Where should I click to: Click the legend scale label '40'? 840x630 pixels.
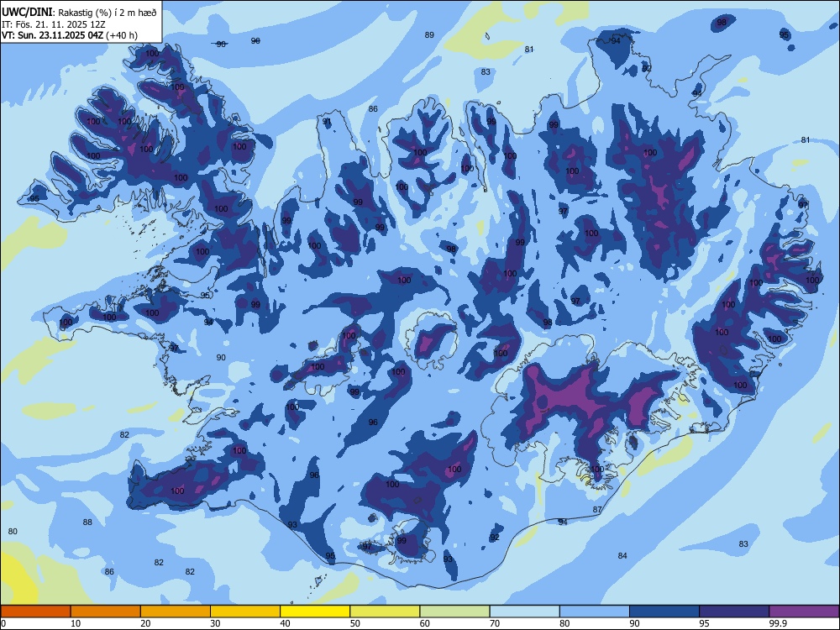[x=286, y=623]
